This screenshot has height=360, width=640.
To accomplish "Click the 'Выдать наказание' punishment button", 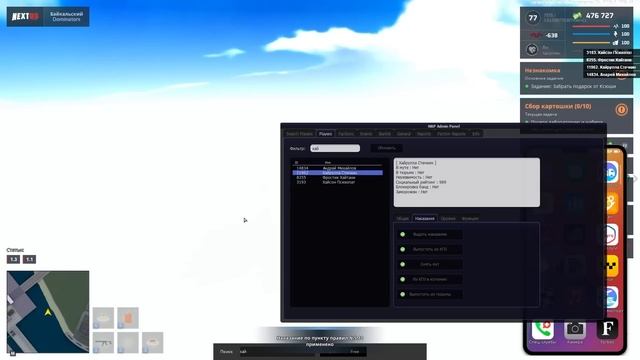I will click(430, 235).
